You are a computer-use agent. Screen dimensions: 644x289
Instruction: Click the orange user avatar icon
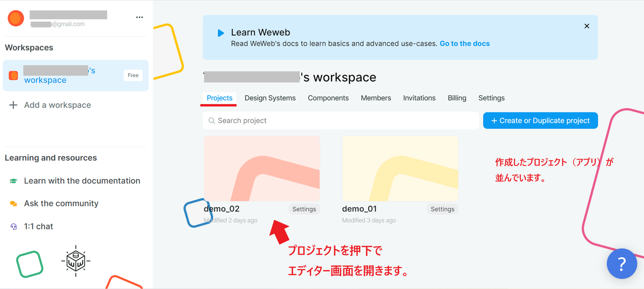[x=16, y=18]
